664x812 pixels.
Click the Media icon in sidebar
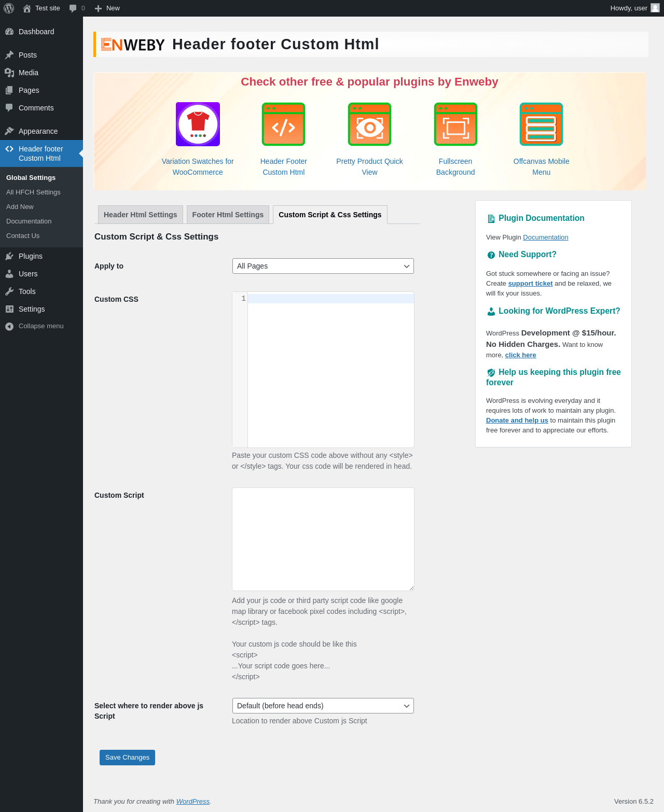[x=9, y=73]
